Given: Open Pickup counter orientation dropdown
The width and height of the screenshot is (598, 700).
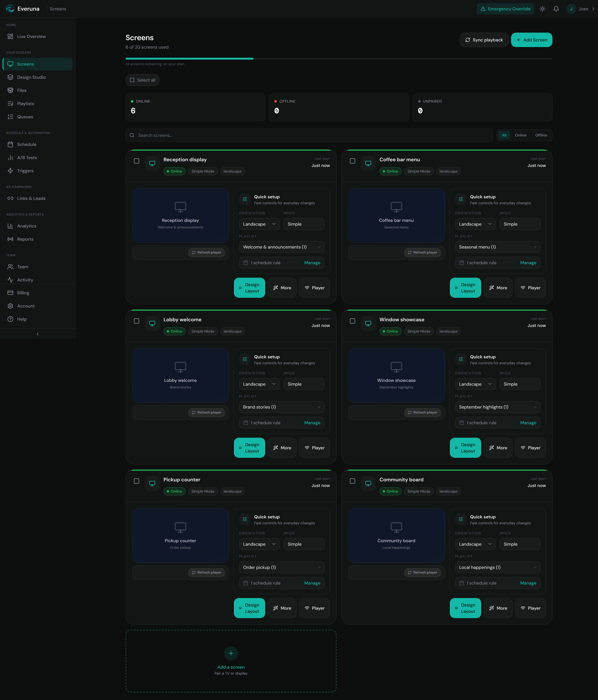Looking at the screenshot, I should point(259,544).
